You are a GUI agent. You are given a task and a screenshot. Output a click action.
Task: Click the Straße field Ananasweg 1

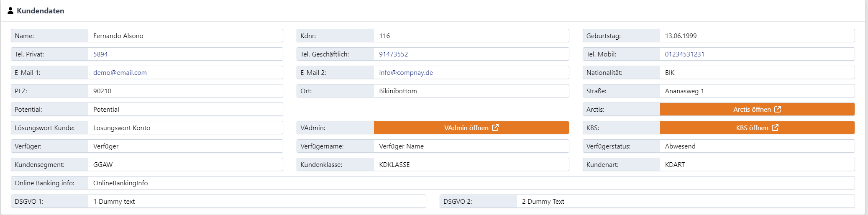pos(757,91)
